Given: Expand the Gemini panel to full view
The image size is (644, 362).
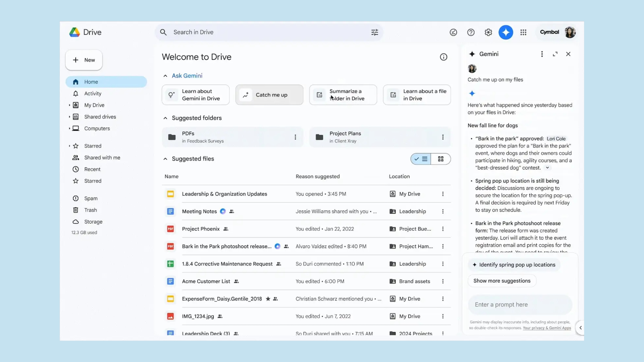Looking at the screenshot, I should pyautogui.click(x=555, y=54).
